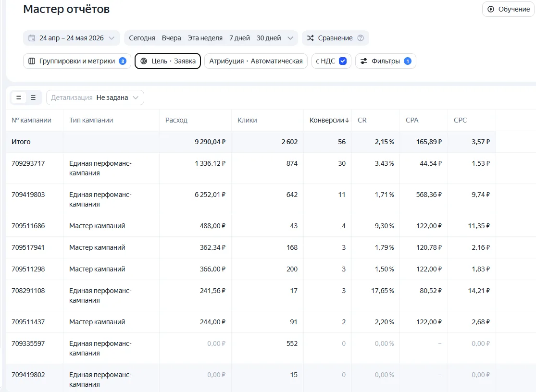Click spend value 1 336,12 ₽

coord(210,163)
